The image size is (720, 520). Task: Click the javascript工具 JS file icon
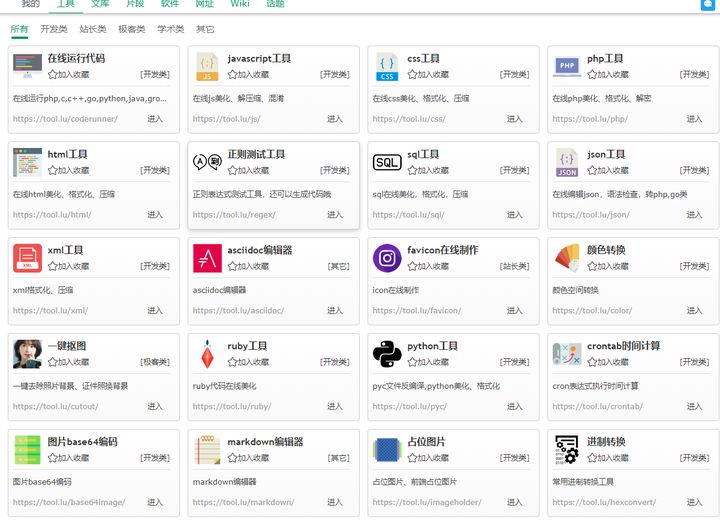pyautogui.click(x=207, y=67)
